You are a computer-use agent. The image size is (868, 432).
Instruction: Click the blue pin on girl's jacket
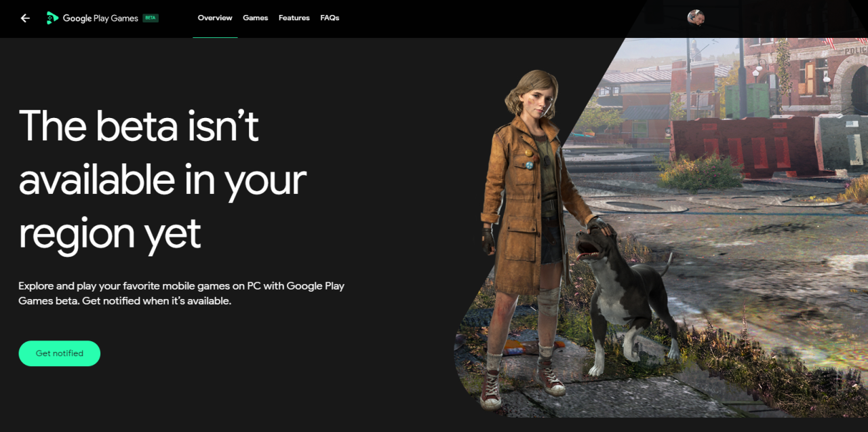coord(529,165)
